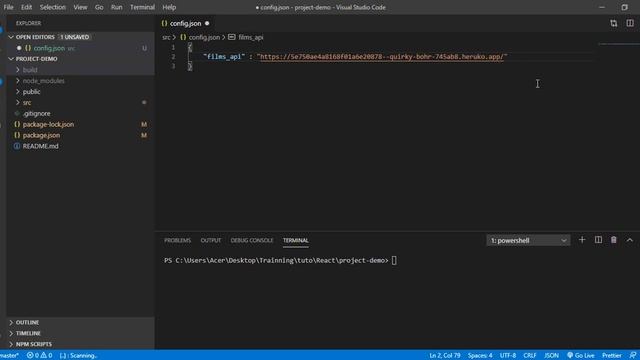The height and width of the screenshot is (360, 640).
Task: Open the File menu
Action: pyautogui.click(x=8, y=7)
